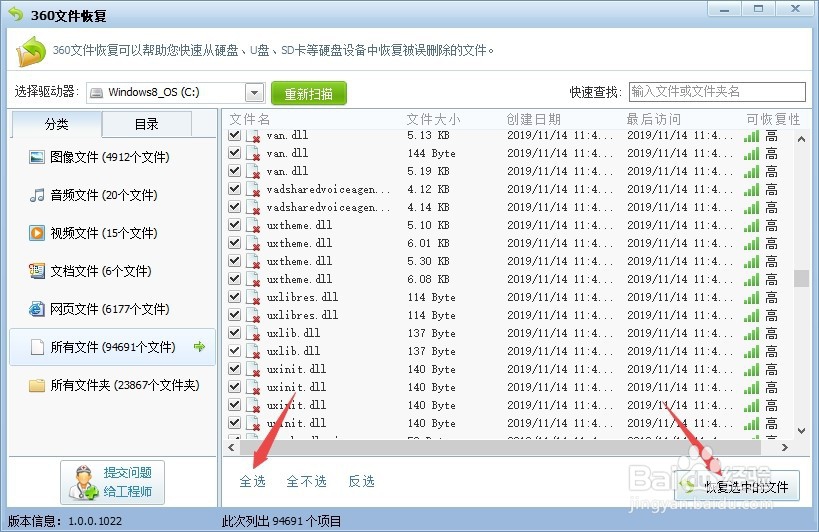Viewport: 819px width, 532px height.
Task: Uncheck uxtheme.dll 5.10 KB checkbox
Action: pos(235,224)
